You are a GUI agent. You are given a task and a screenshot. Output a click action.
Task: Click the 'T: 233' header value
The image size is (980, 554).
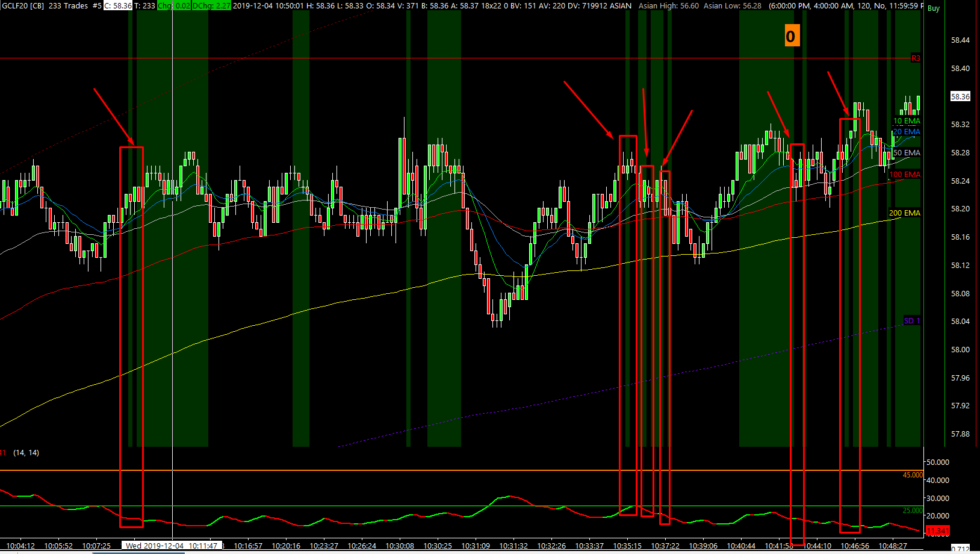click(x=144, y=5)
